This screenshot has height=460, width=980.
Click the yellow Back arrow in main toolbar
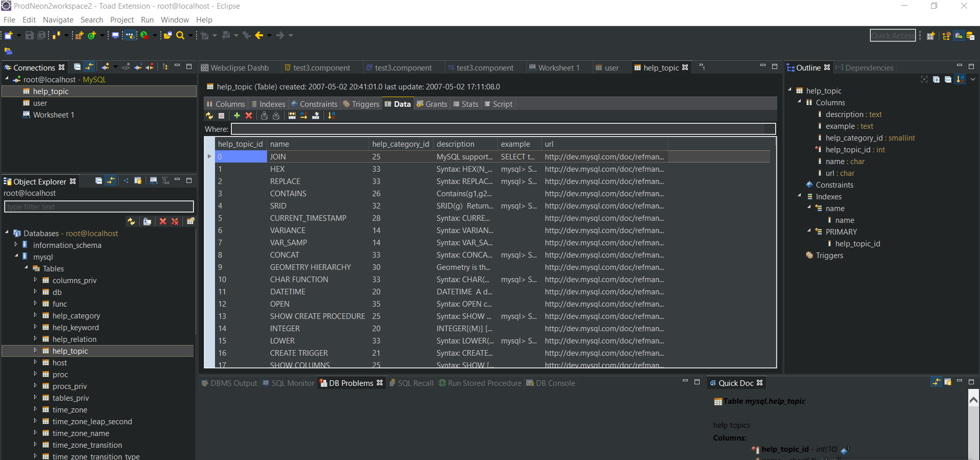[259, 35]
